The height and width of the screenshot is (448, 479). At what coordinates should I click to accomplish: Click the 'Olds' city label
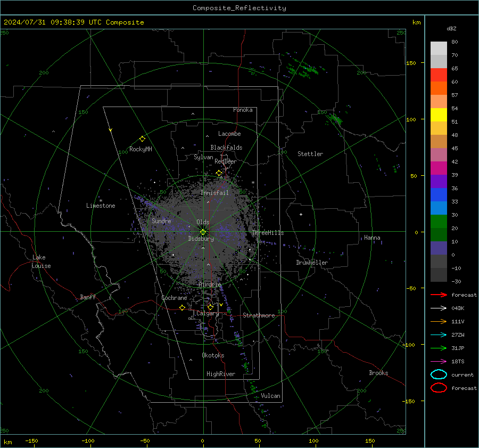(x=203, y=222)
